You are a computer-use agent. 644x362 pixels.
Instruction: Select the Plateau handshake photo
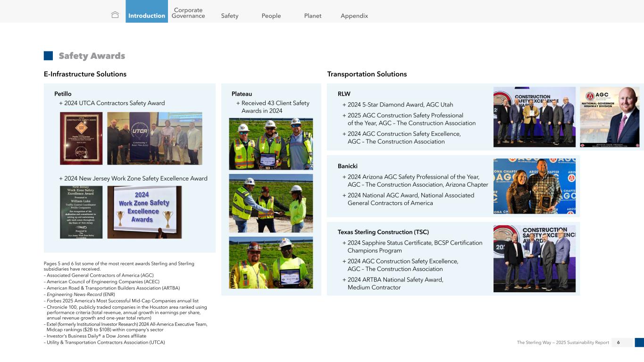point(271,203)
